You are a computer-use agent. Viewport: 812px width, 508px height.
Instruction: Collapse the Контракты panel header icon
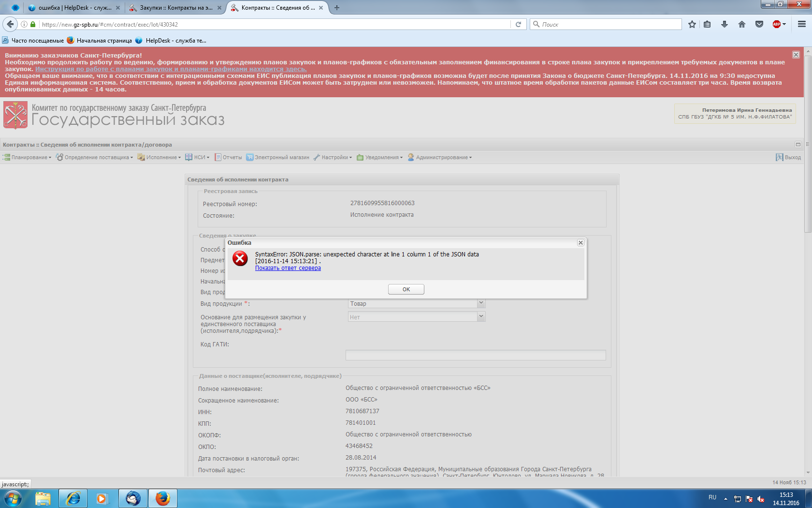click(x=798, y=144)
